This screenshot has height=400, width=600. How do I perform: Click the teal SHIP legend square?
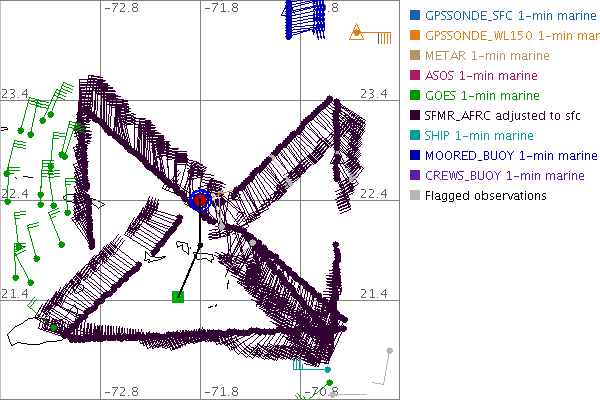tap(415, 136)
